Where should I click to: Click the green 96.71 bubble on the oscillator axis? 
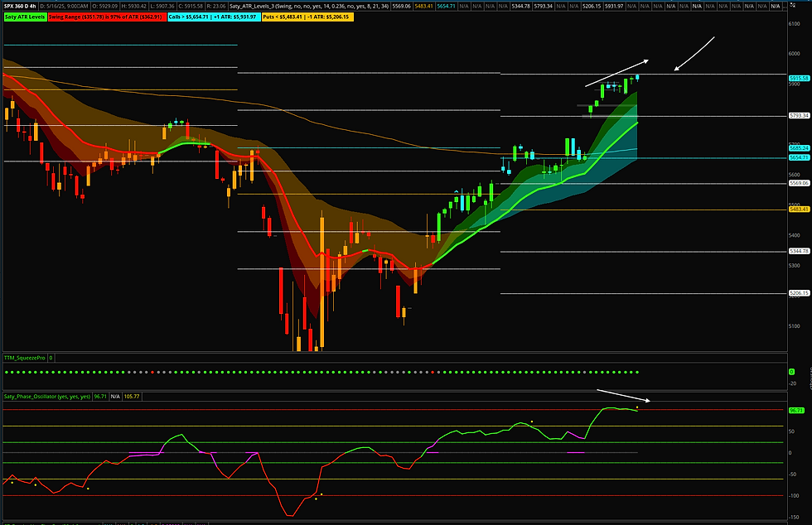pyautogui.click(x=796, y=410)
